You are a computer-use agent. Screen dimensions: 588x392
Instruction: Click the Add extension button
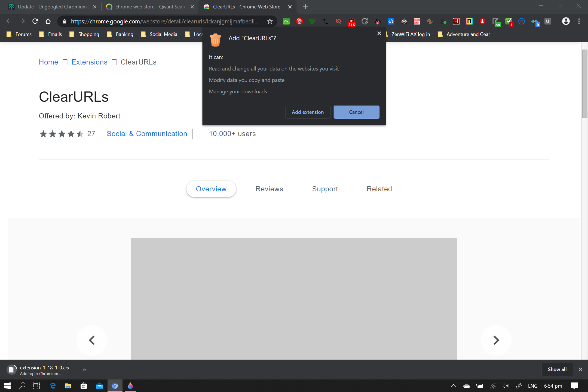(308, 112)
